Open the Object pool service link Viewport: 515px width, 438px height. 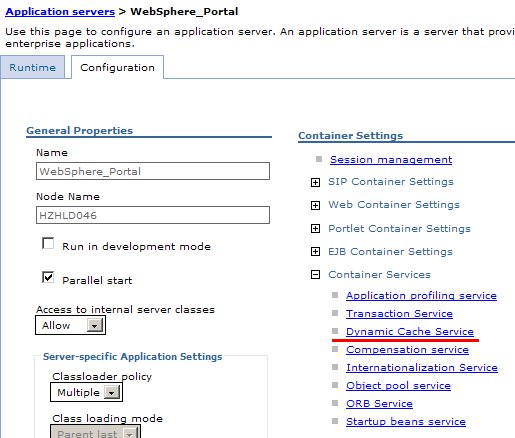(398, 386)
